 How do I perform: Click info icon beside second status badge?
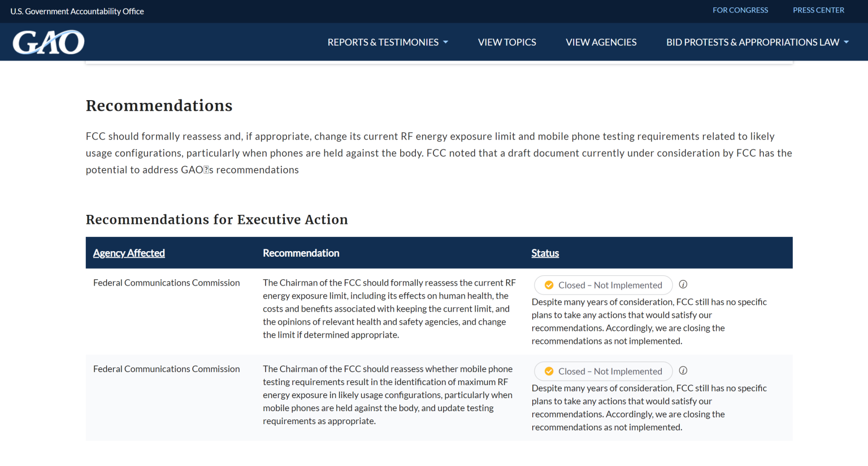coord(683,371)
